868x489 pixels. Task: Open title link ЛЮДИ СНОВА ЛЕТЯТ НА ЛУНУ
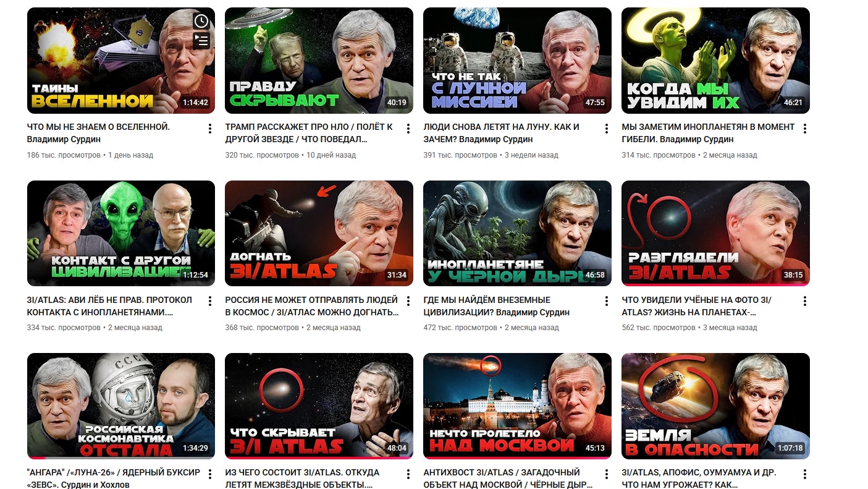tap(501, 133)
